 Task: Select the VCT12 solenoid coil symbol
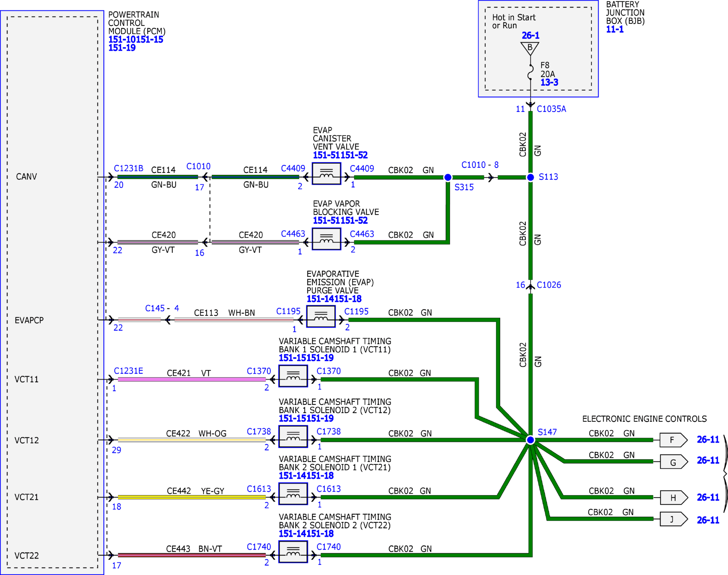tap(293, 437)
